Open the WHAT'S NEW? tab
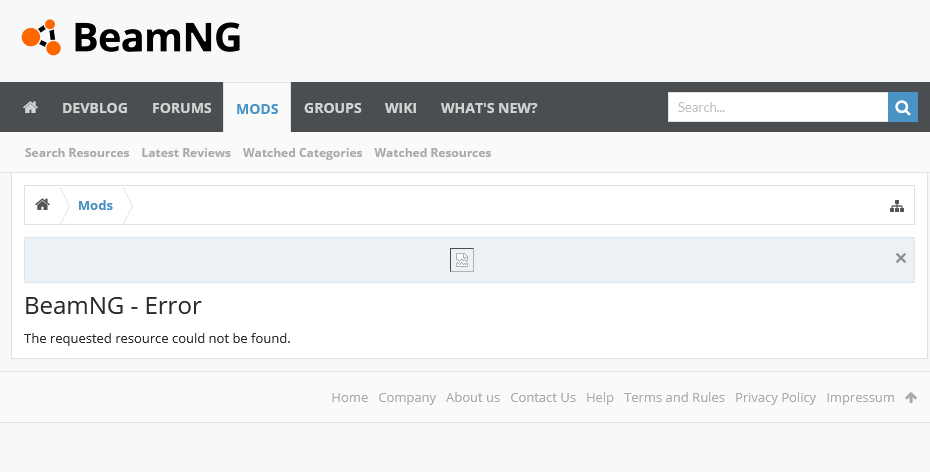930x472 pixels. tap(489, 108)
